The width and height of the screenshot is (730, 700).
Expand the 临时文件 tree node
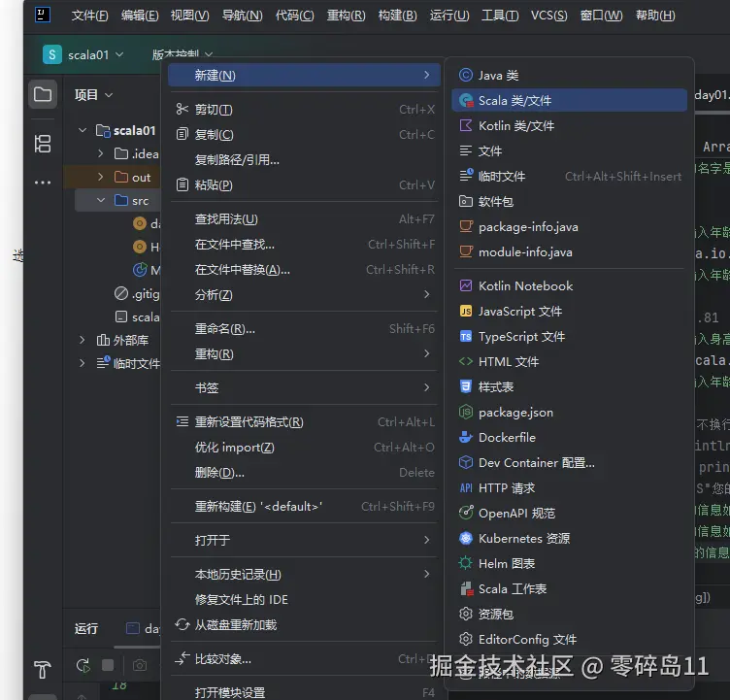[83, 363]
